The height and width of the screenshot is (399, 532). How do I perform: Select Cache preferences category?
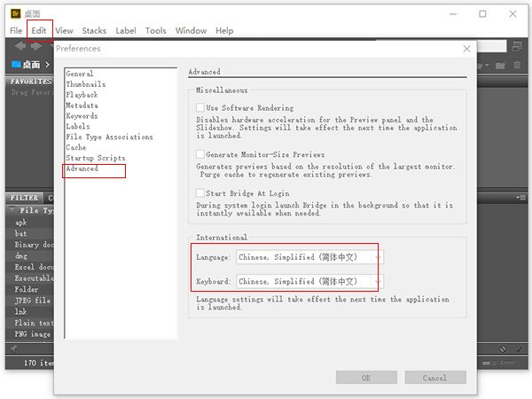tap(76, 147)
